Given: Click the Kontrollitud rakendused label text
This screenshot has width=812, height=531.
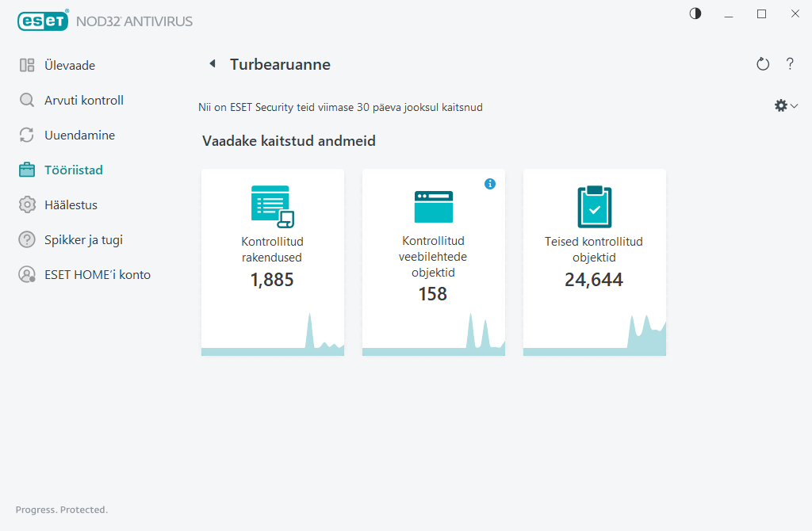Looking at the screenshot, I should coord(273,250).
